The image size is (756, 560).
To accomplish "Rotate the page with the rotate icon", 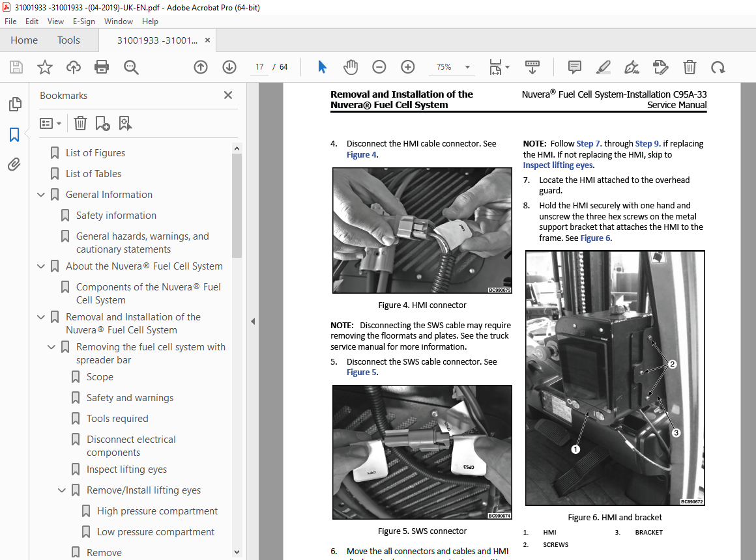I will 718,67.
